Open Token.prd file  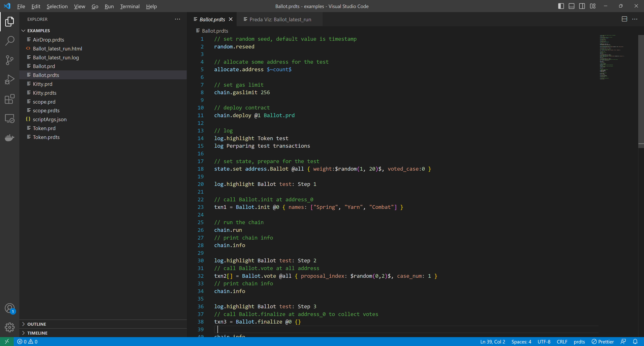pos(103,128)
